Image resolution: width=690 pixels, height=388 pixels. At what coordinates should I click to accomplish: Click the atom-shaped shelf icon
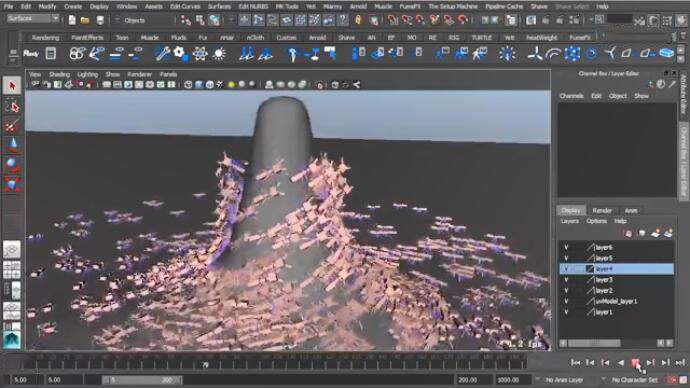tap(200, 54)
